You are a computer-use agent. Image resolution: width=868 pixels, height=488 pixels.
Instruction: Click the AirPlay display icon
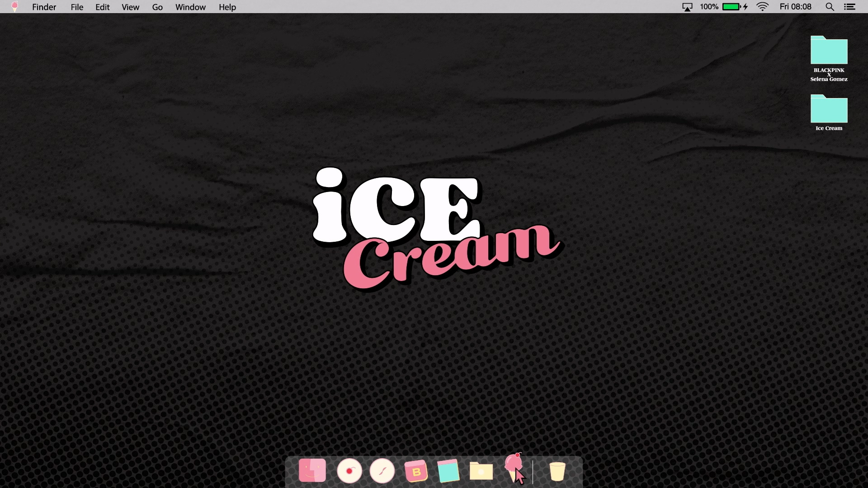(x=687, y=7)
